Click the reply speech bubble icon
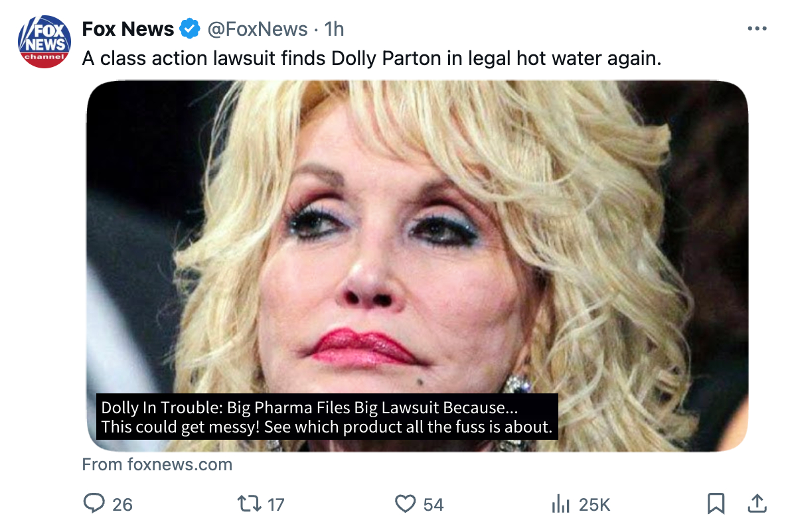Screen dimensions: 790x532 pyautogui.click(x=94, y=504)
